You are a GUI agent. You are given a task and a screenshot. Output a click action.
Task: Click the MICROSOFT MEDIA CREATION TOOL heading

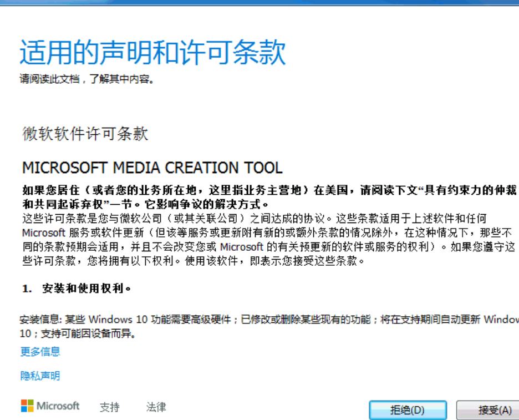(152, 168)
